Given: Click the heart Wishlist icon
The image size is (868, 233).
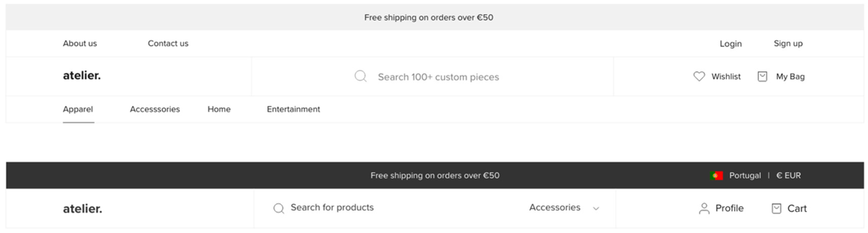Looking at the screenshot, I should click(699, 76).
